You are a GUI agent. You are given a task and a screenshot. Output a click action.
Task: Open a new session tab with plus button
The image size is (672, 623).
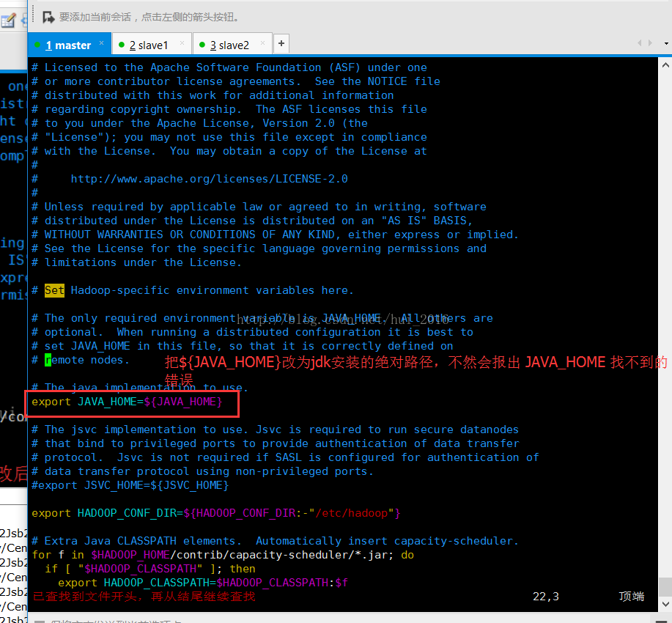[x=281, y=44]
